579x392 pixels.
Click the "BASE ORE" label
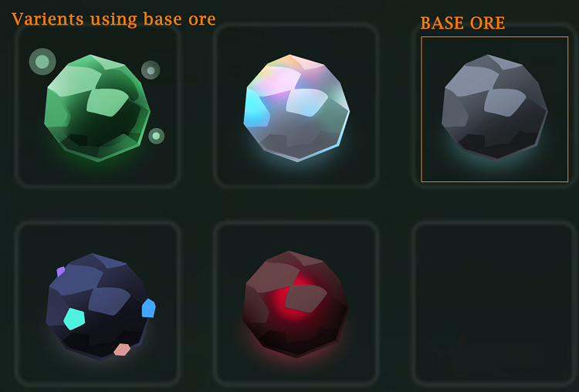462,23
